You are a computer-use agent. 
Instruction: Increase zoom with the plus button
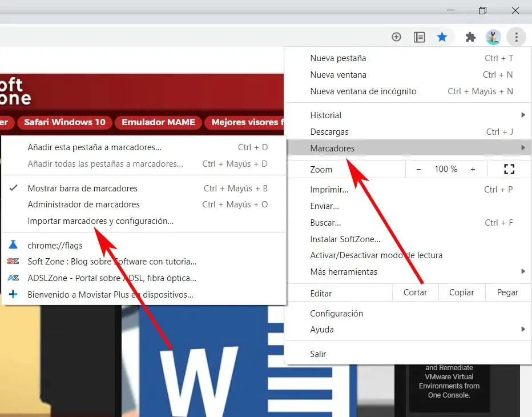point(473,169)
